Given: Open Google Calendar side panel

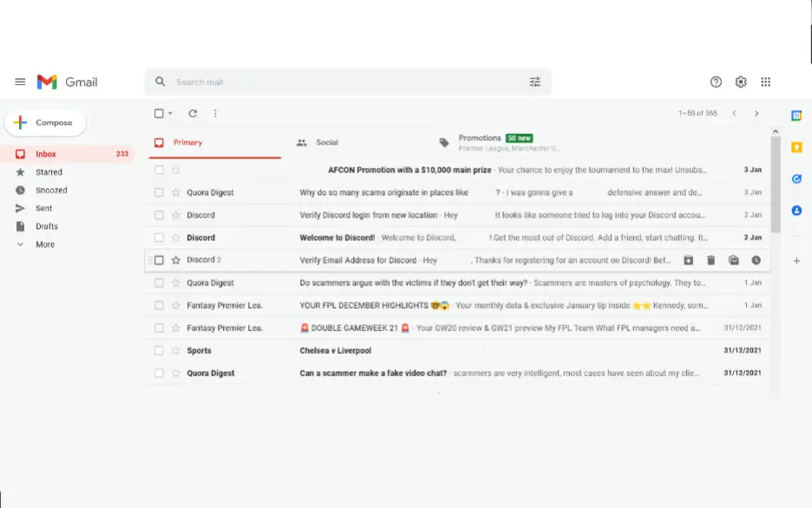Looking at the screenshot, I should (x=796, y=116).
